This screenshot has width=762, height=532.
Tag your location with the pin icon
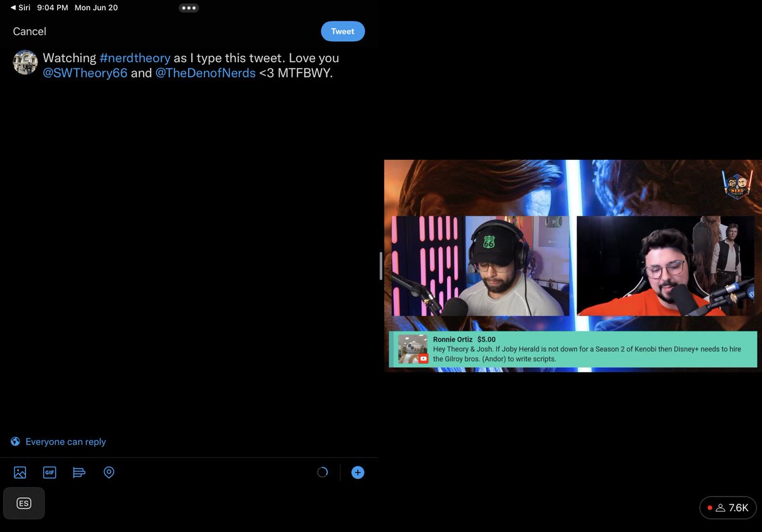pos(109,472)
